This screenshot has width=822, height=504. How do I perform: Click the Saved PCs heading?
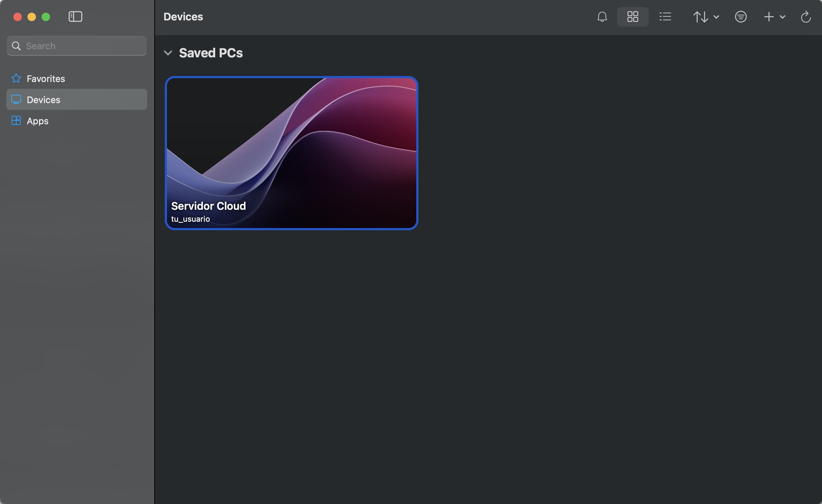click(x=211, y=53)
